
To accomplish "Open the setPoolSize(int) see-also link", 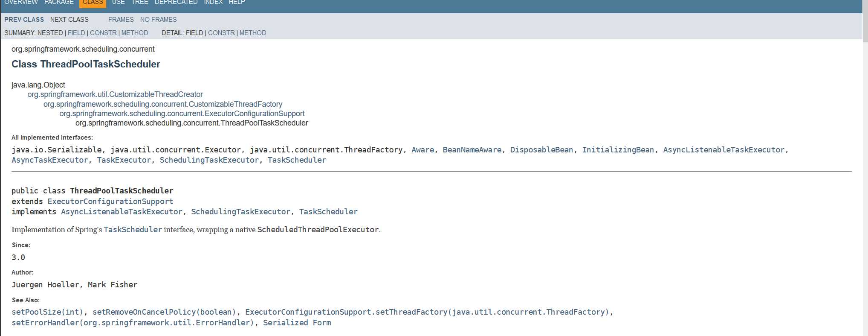I will pos(47,312).
